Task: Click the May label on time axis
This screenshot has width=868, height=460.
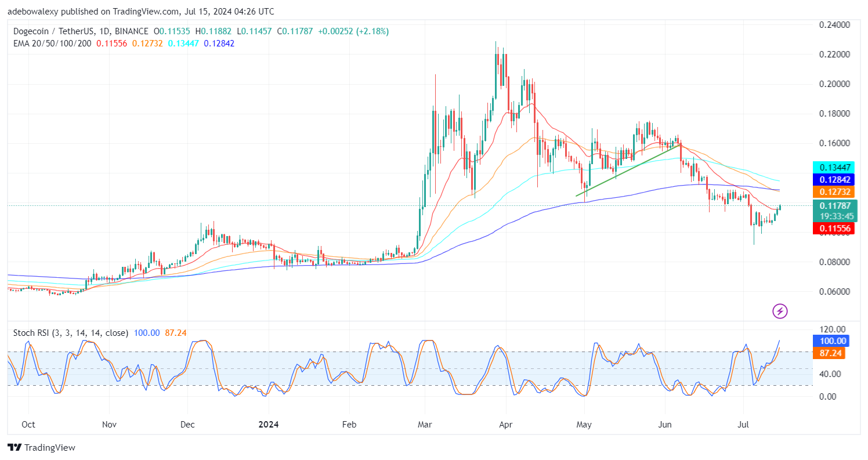Action: [584, 425]
